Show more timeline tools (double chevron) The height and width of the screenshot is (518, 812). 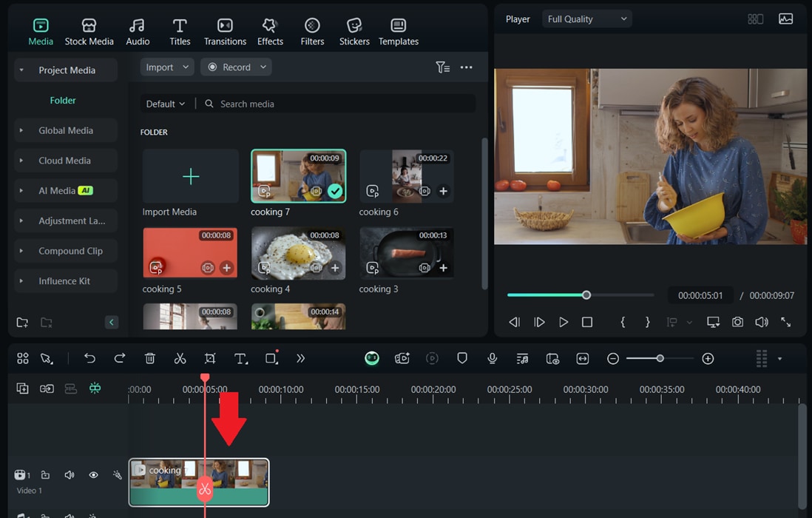click(300, 358)
